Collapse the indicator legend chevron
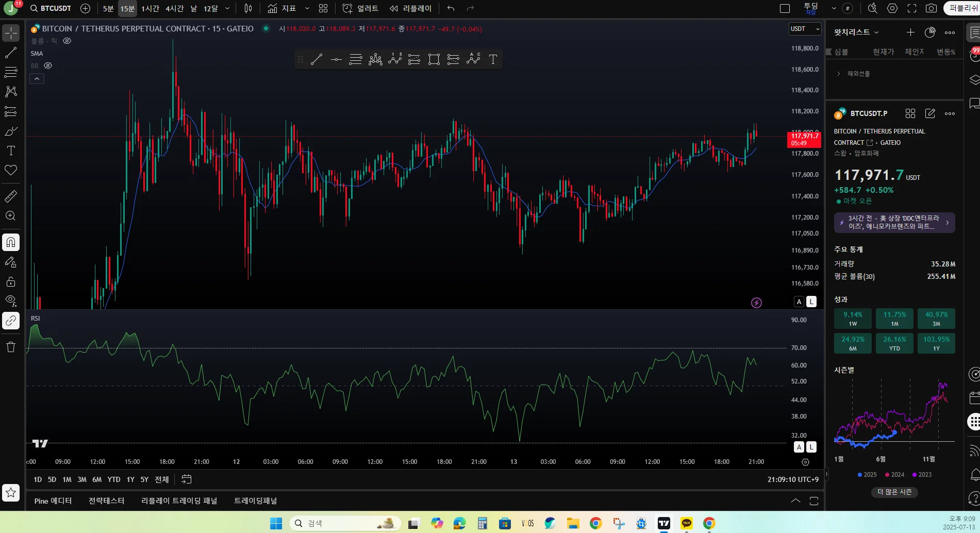 [37, 79]
